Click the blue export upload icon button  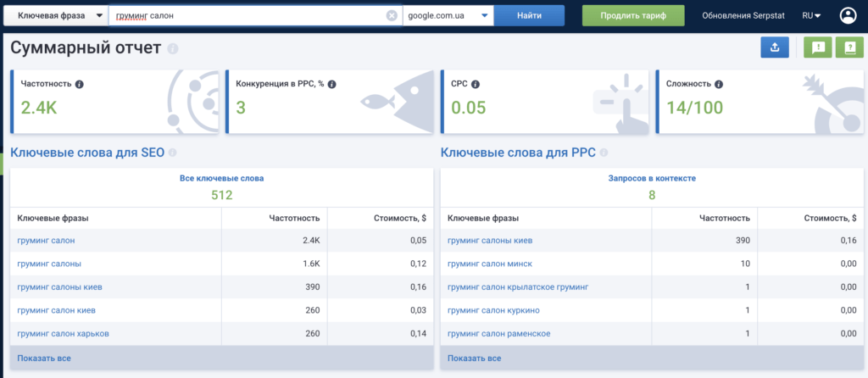775,47
